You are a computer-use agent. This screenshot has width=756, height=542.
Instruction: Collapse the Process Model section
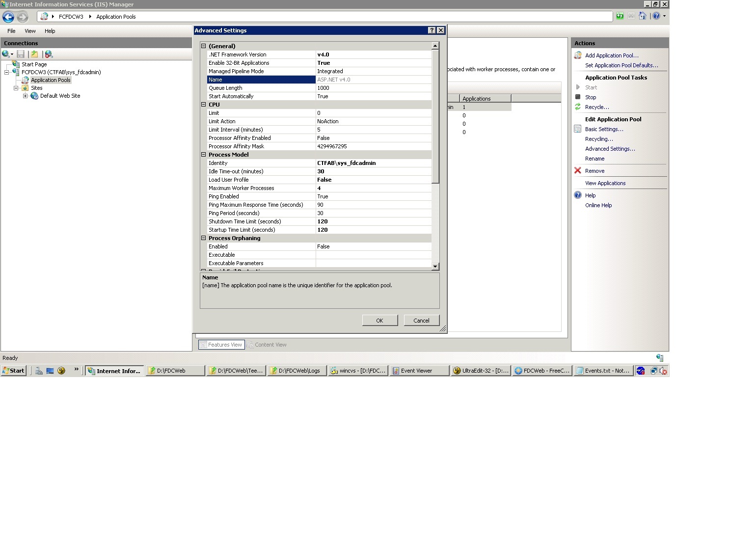tap(204, 154)
